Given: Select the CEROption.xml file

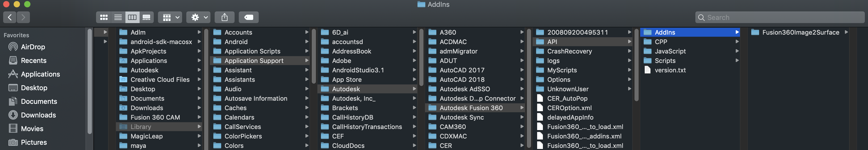Looking at the screenshot, I should coord(582,108).
